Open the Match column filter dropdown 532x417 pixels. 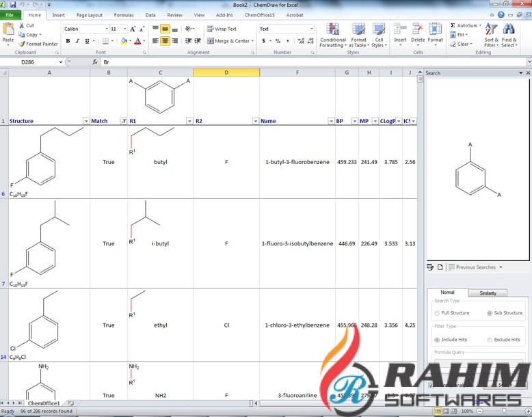click(x=124, y=121)
